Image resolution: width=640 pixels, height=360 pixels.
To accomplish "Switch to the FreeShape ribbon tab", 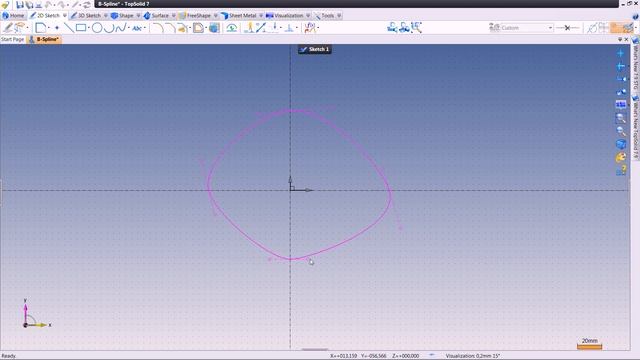I will point(196,16).
